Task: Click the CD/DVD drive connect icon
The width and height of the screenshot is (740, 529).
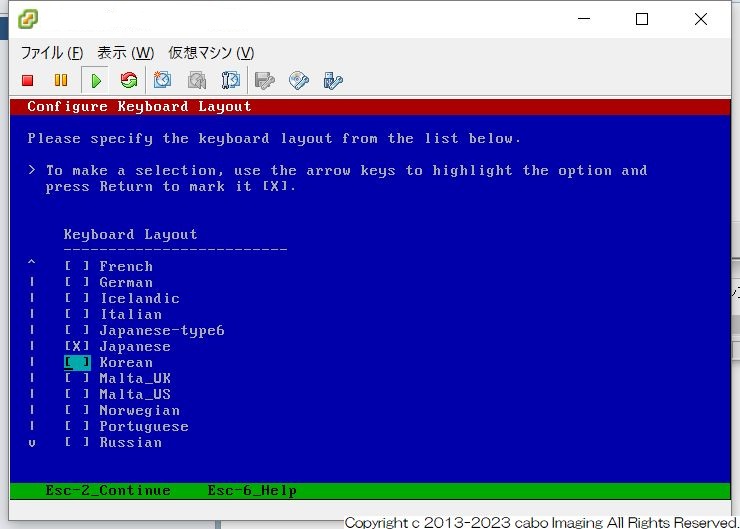Action: point(299,81)
